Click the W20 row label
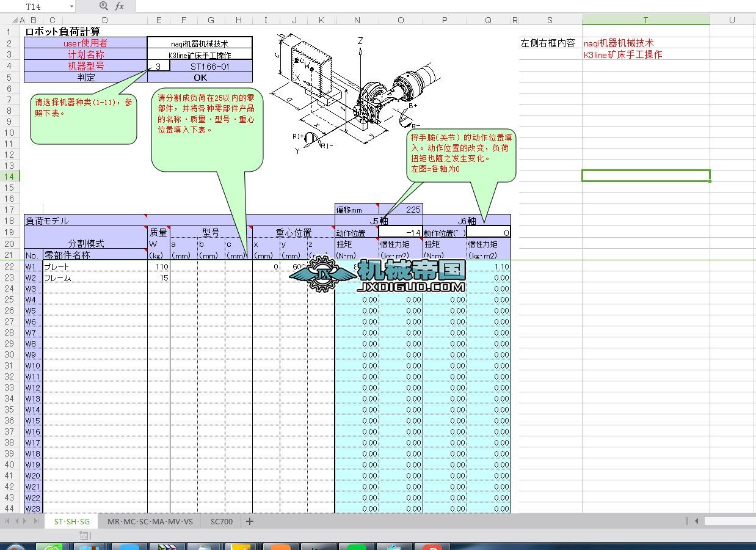This screenshot has height=550, width=756. tap(33, 475)
